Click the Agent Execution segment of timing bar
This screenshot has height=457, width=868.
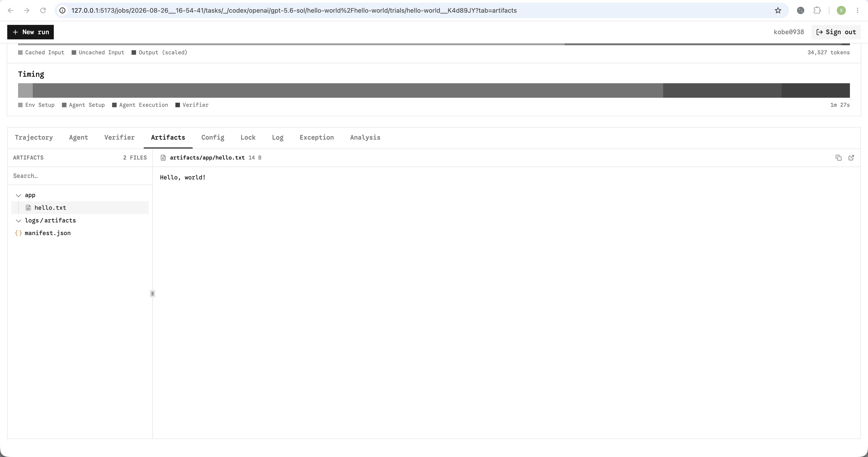click(x=722, y=90)
